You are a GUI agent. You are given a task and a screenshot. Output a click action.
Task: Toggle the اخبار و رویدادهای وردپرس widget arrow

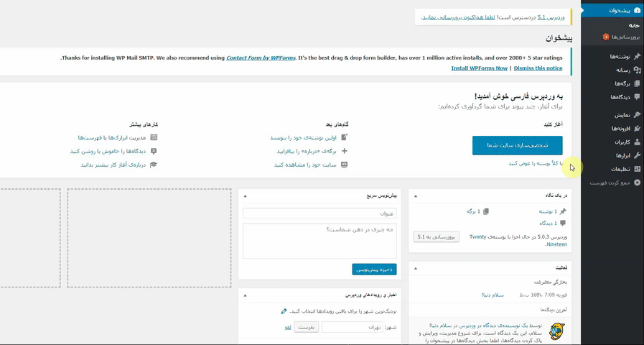coord(244,295)
